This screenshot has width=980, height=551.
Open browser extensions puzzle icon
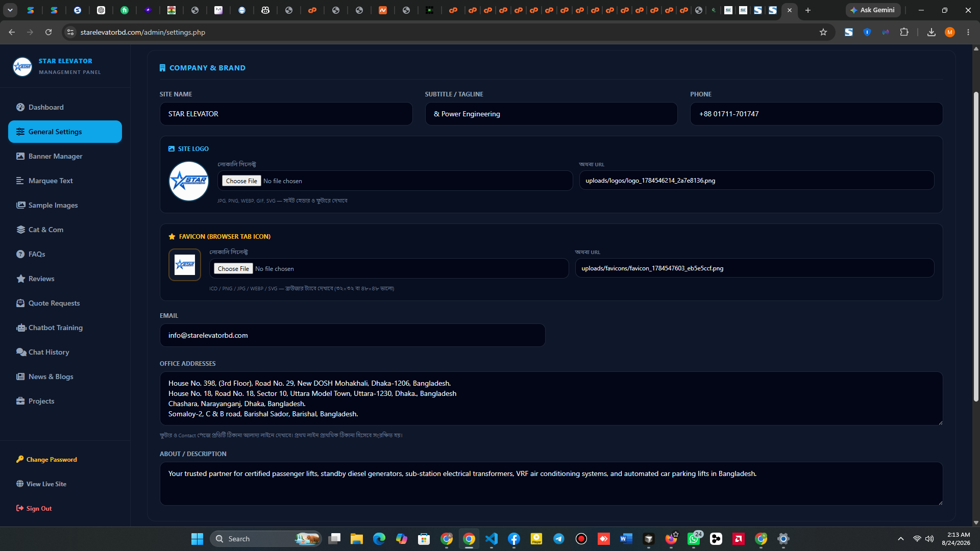coord(904,32)
